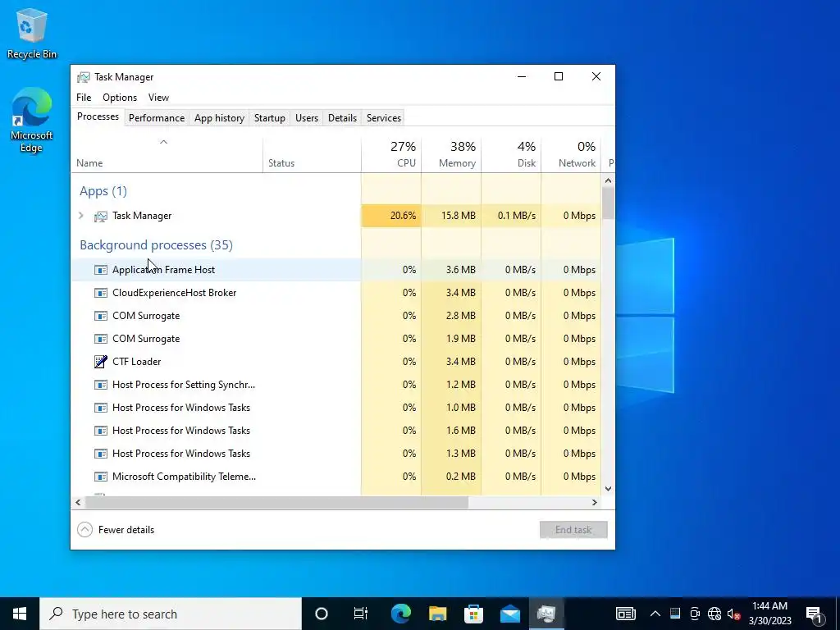Click the muted speaker volume tray icon
This screenshot has width=840, height=630.
(734, 614)
